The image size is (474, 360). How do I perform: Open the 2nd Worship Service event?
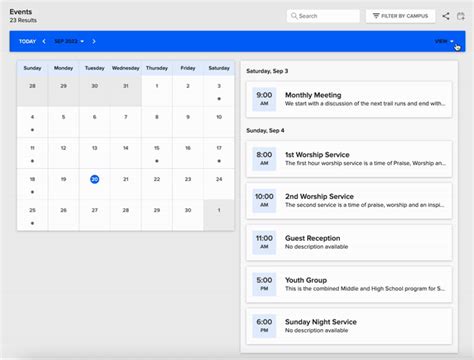point(349,201)
